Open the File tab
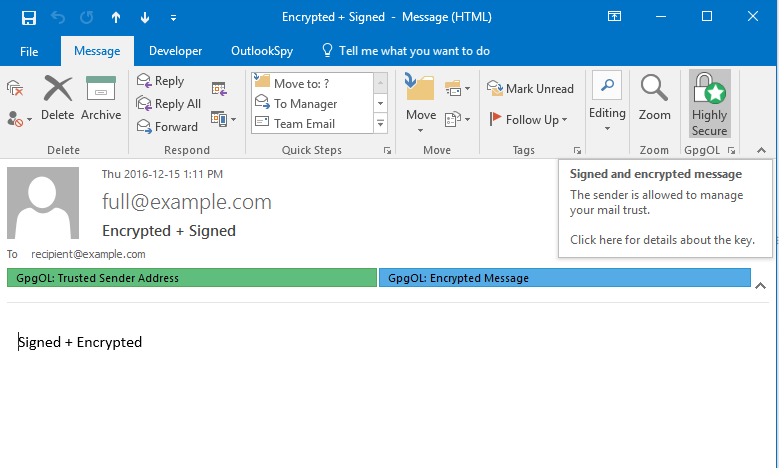 [29, 51]
